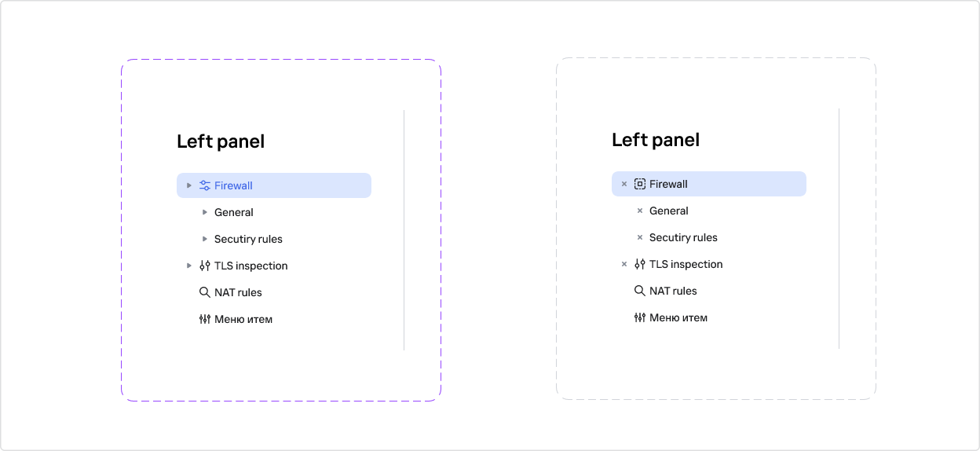Click the dashed-square icon beside Firewall
The image size is (980, 451).
[640, 184]
